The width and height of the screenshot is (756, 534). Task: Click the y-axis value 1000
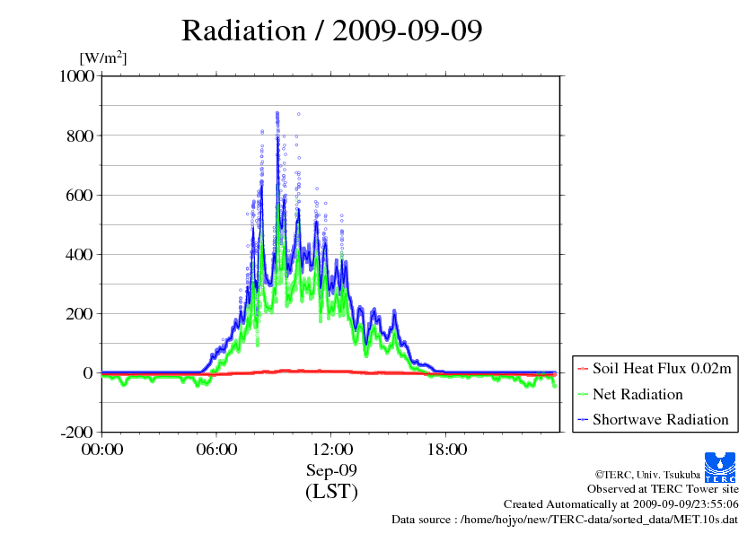[x=76, y=75]
